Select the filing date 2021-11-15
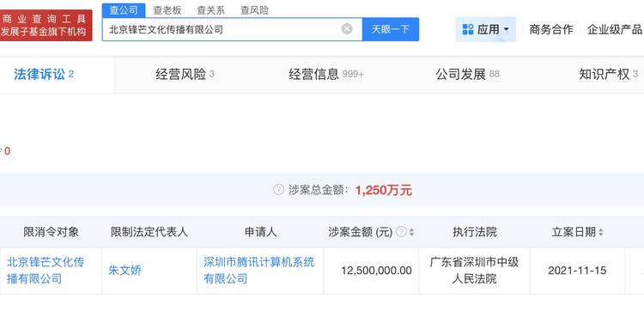Viewport: 644px width, 323px height. [x=577, y=271]
